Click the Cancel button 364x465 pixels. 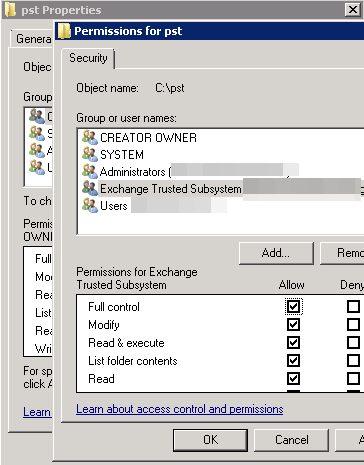coord(292,440)
